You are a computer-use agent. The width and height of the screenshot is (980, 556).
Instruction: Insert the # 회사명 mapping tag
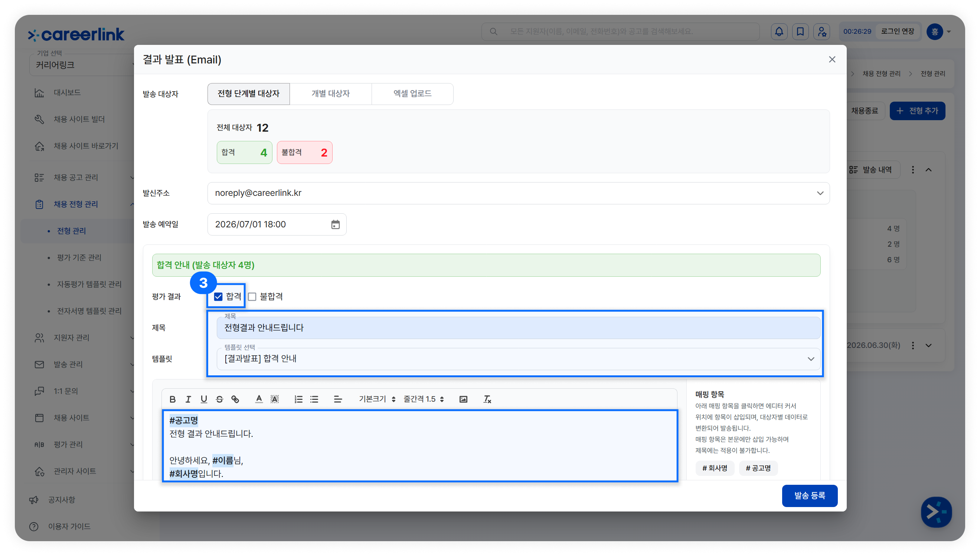click(x=715, y=468)
